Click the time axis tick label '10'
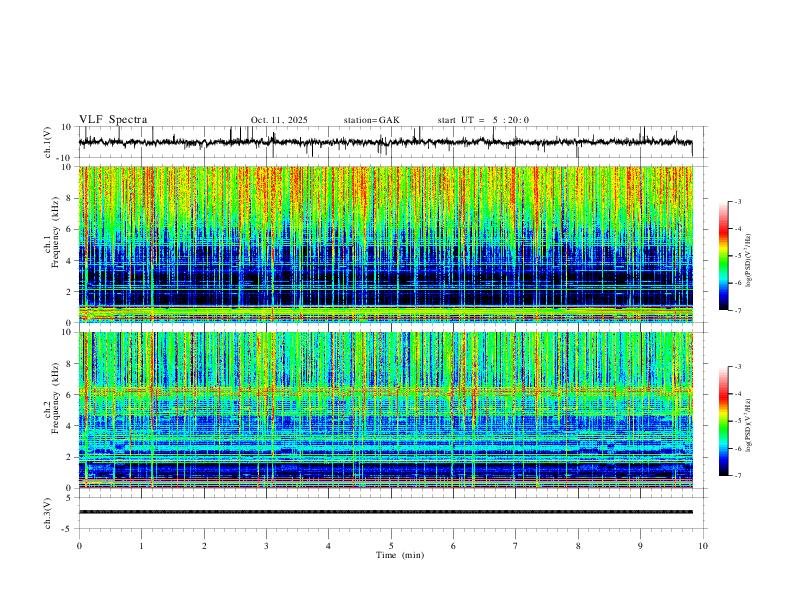This screenshot has height=612, width=792. [x=703, y=546]
